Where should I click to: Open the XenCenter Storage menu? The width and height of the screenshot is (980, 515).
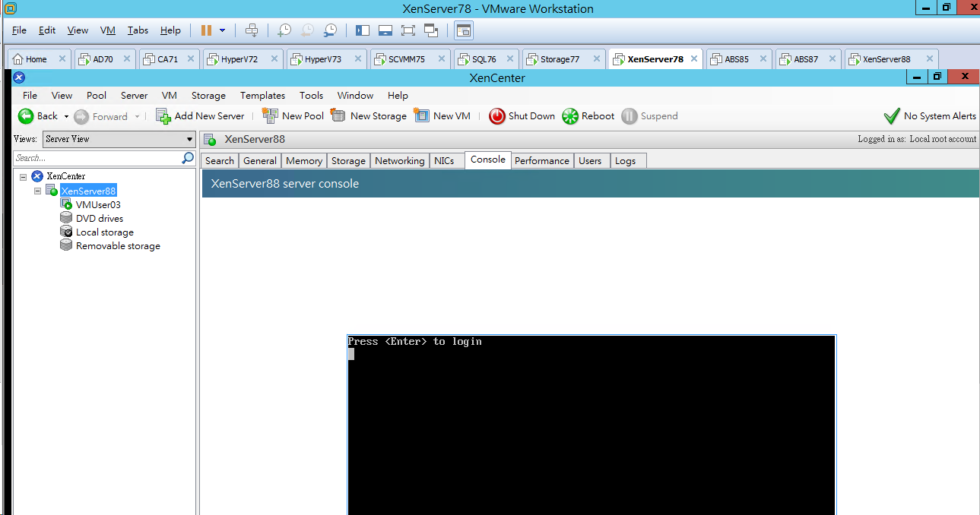tap(208, 96)
